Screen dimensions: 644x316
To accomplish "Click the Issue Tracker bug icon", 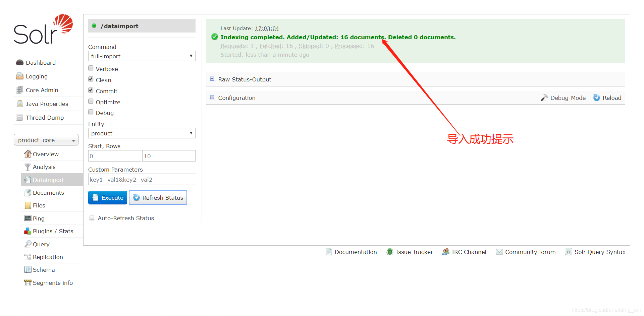I will (x=390, y=252).
